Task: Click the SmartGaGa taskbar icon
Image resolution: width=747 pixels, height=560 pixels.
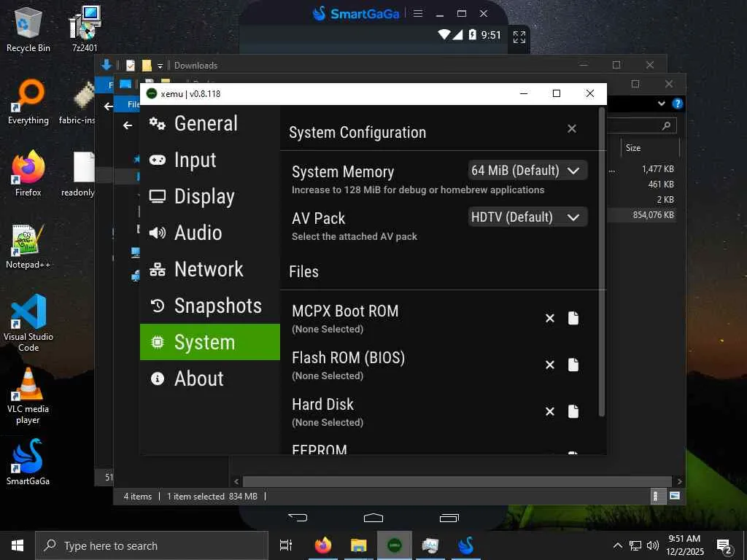Action: click(466, 545)
